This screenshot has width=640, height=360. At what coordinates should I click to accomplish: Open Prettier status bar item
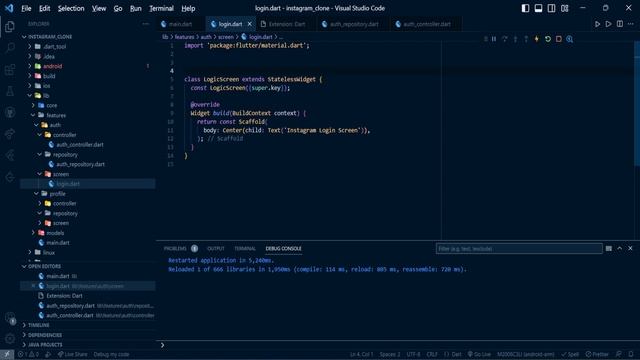[x=597, y=354]
